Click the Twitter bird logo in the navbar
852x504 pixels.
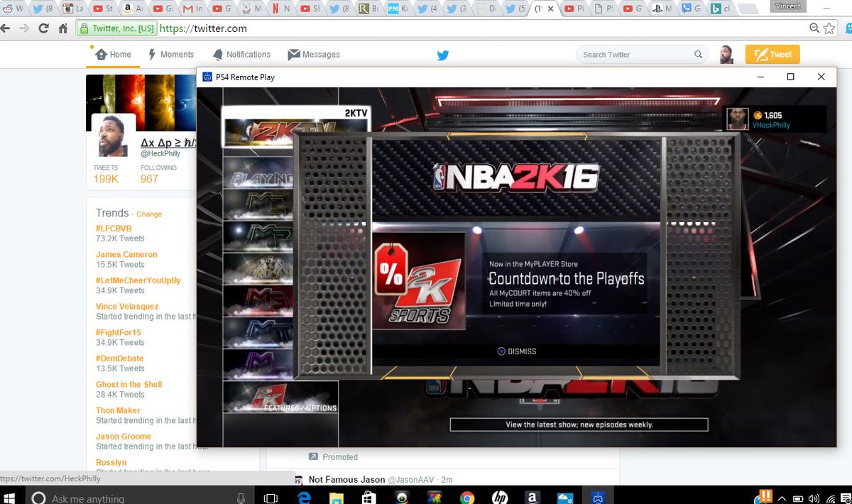(x=442, y=54)
